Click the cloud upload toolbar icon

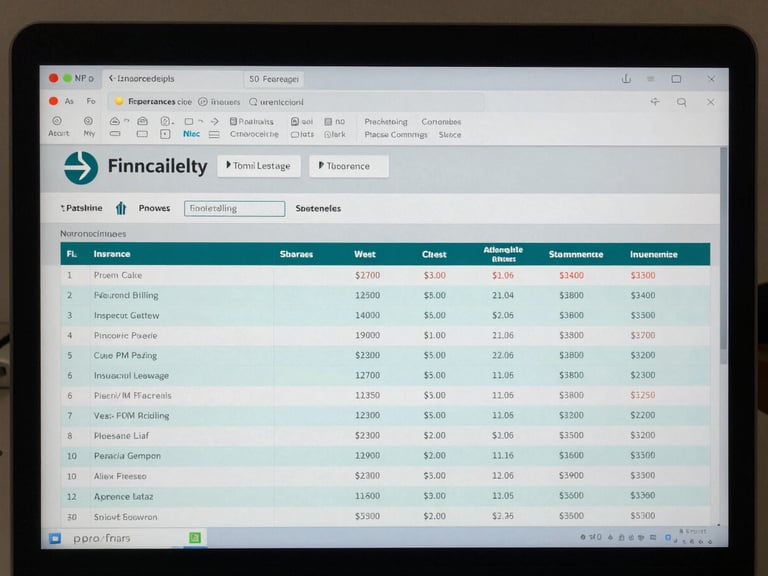tap(115, 121)
